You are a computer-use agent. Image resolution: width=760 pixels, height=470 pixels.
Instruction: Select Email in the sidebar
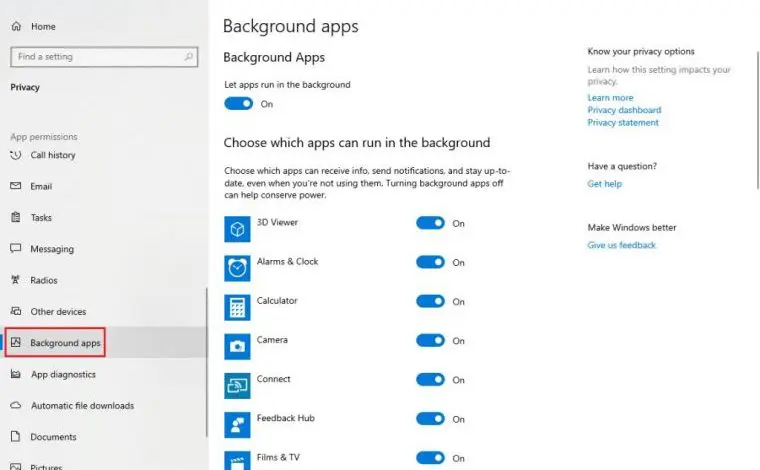[41, 187]
